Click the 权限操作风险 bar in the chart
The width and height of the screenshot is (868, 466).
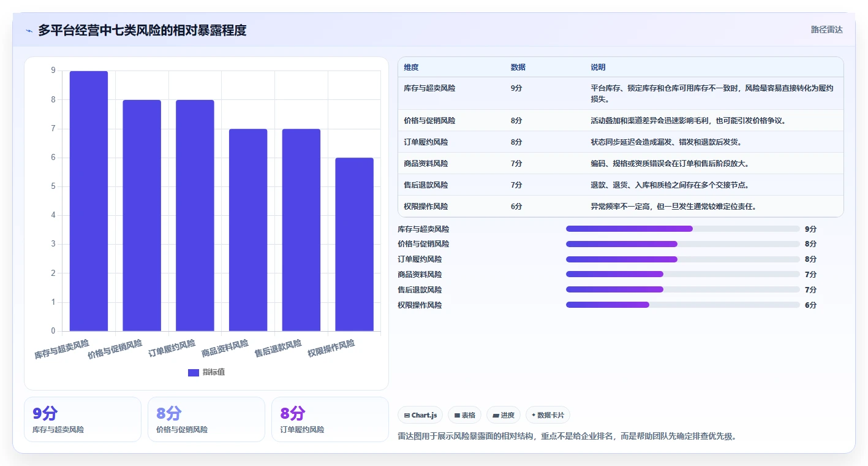point(354,245)
